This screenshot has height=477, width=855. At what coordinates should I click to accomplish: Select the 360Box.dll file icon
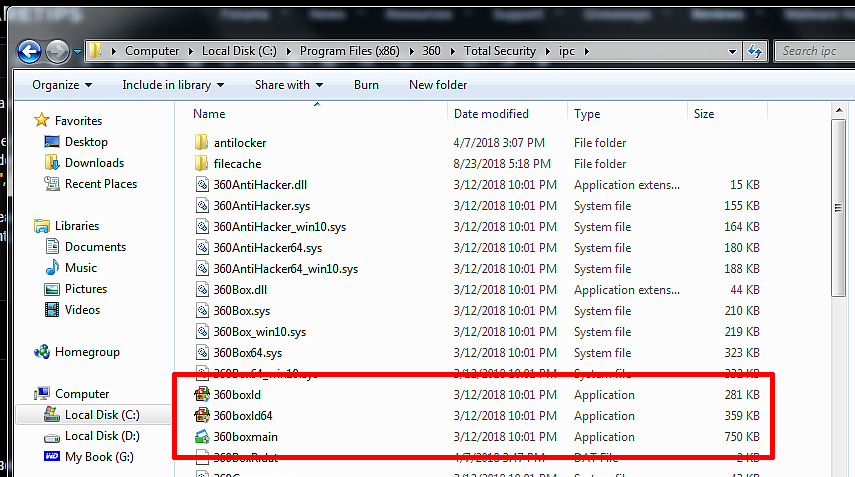[x=202, y=289]
